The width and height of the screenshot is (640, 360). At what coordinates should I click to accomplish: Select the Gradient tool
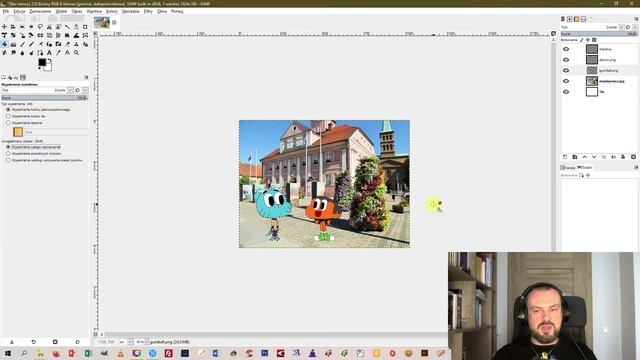tap(13, 44)
